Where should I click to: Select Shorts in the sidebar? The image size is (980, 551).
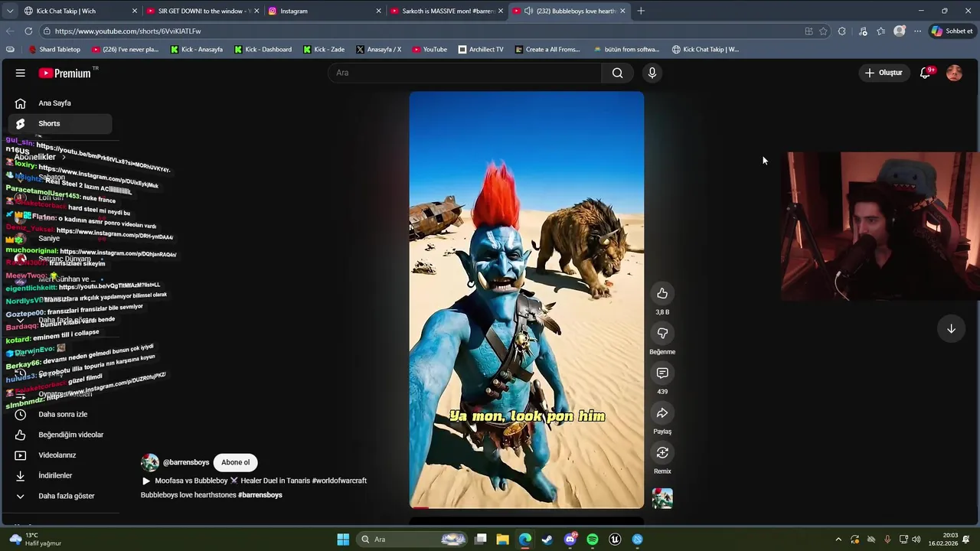[60, 123]
